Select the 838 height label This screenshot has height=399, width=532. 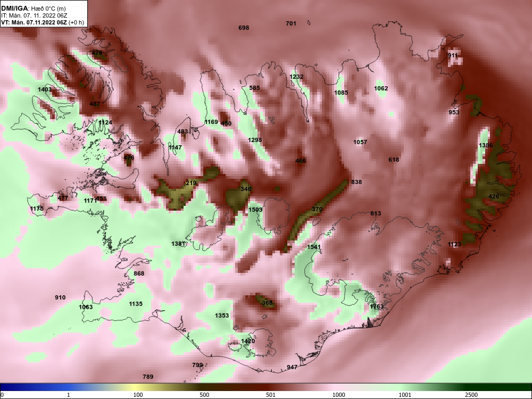click(x=356, y=182)
